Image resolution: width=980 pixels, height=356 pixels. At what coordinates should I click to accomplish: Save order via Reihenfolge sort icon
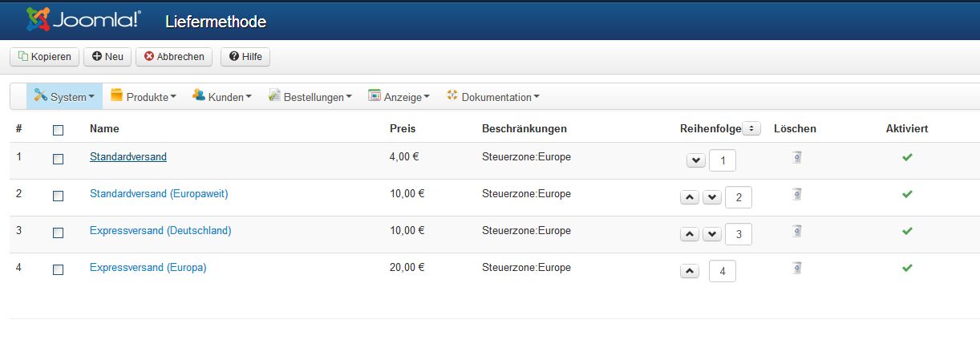[x=751, y=128]
